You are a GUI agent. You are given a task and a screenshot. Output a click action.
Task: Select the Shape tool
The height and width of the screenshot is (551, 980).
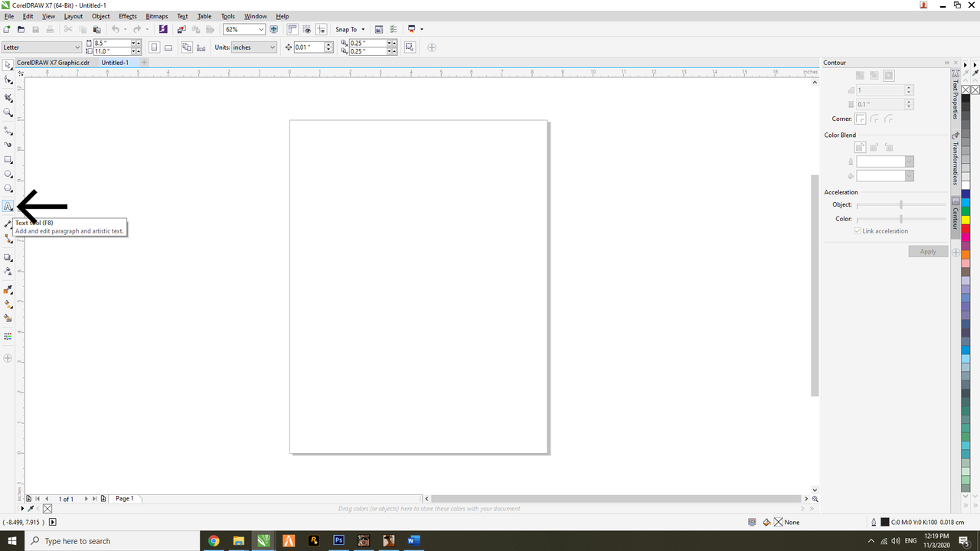pos(8,80)
